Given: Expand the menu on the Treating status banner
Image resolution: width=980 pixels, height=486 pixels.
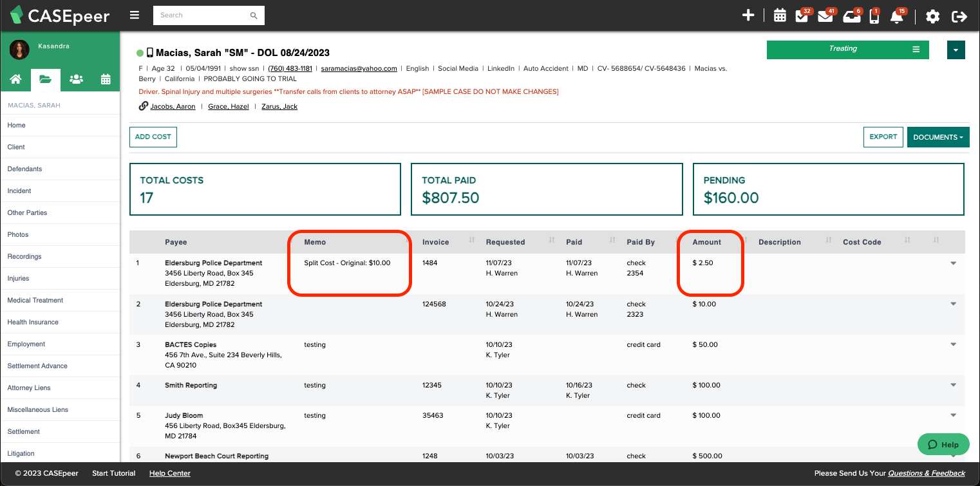Looking at the screenshot, I should [916, 49].
